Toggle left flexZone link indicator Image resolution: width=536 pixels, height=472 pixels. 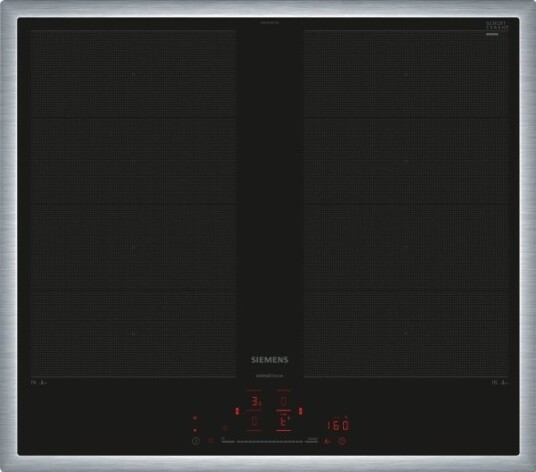[x=237, y=411]
